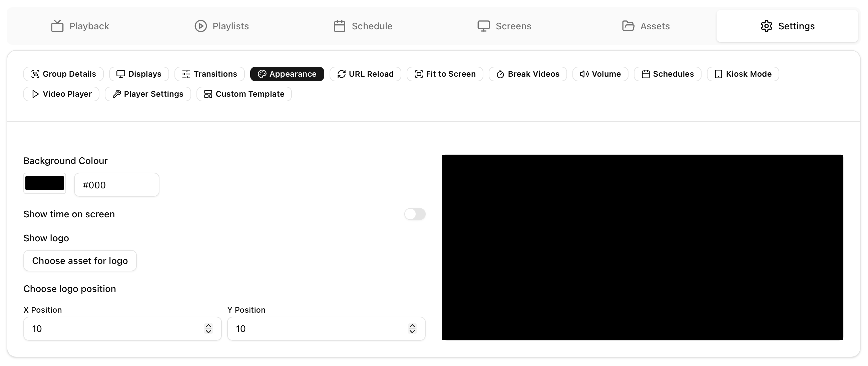
Task: Increase X Position with up arrow
Action: click(208, 326)
